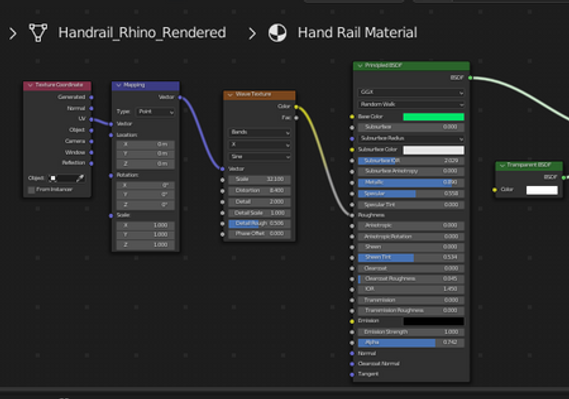
Task: Click the Subsurface IOR slider
Action: tap(411, 161)
